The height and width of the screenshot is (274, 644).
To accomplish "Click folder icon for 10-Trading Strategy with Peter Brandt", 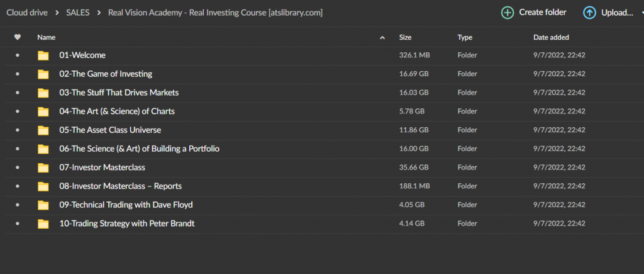I will point(43,224).
